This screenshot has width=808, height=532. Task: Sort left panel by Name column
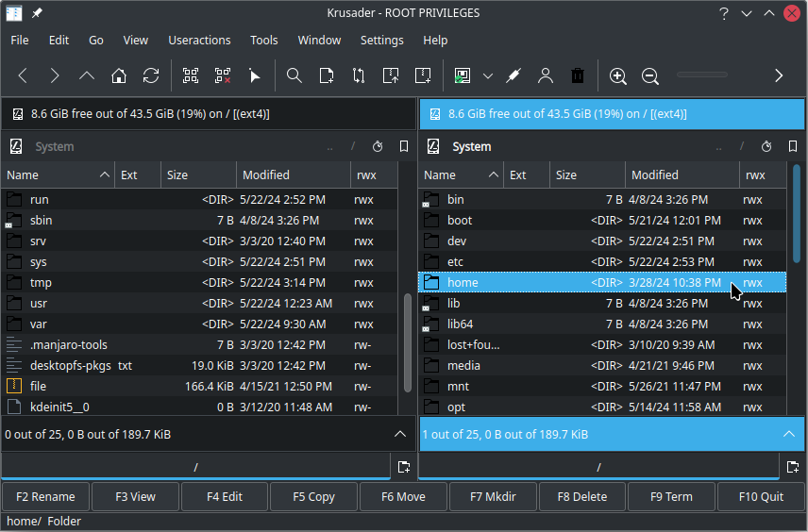(58, 175)
